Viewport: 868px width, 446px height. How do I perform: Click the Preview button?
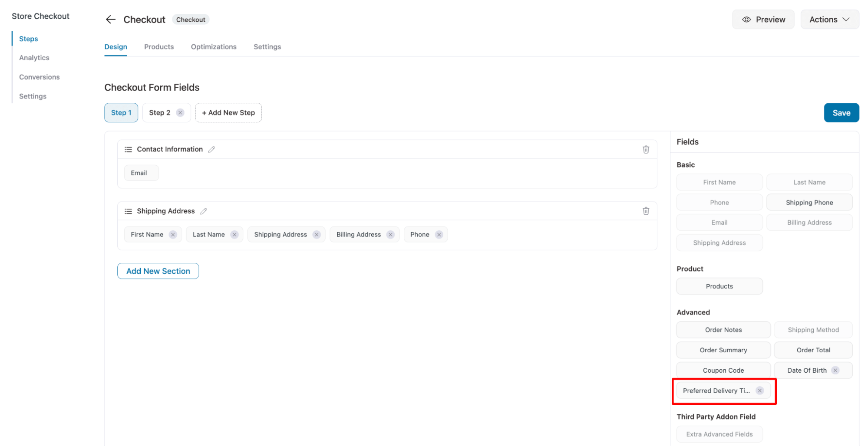(x=763, y=20)
